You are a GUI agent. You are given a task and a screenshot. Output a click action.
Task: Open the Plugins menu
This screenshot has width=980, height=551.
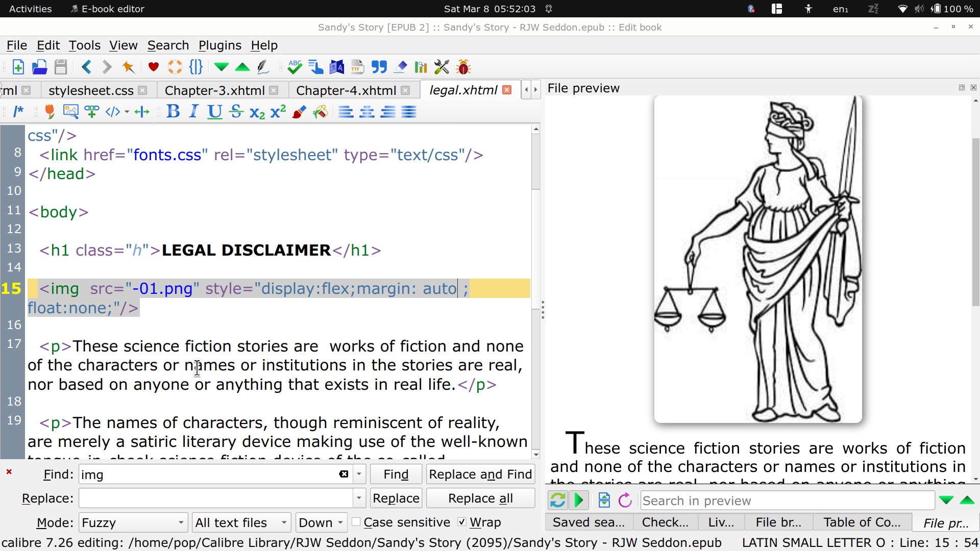click(x=219, y=45)
